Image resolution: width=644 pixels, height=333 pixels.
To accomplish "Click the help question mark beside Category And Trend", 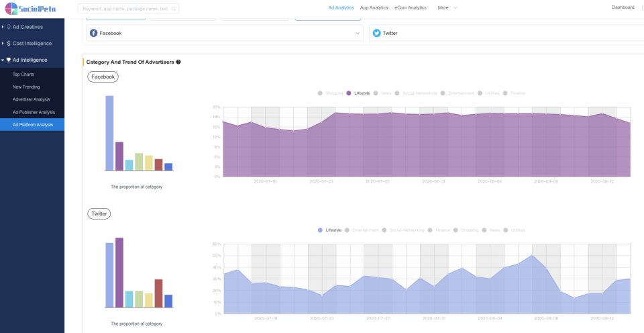I will click(x=178, y=62).
